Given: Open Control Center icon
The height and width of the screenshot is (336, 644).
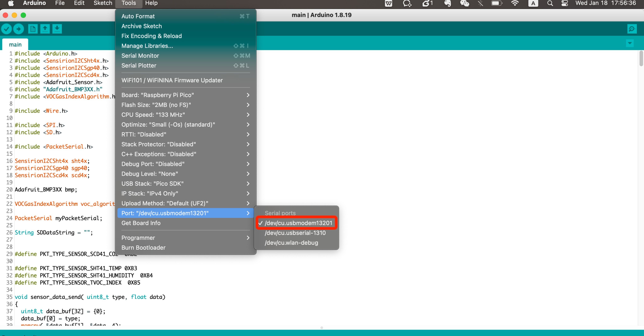Looking at the screenshot, I should (564, 3).
